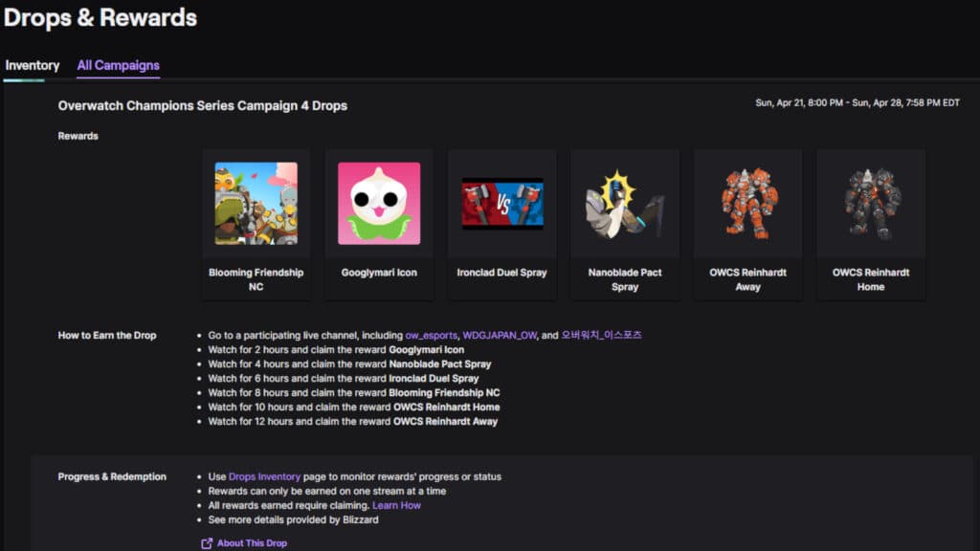Select the orange OWCS Reinhardt Away skin image
Image resolution: width=980 pixels, height=551 pixels.
click(748, 203)
